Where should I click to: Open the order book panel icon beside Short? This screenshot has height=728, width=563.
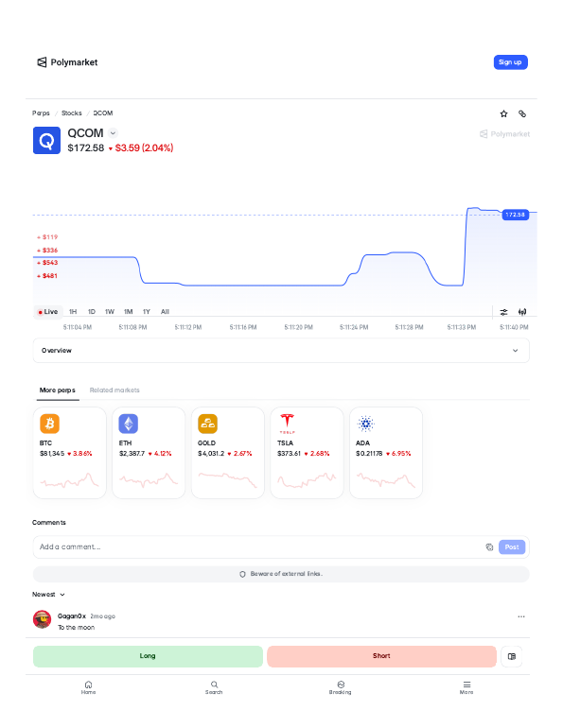coord(512,656)
